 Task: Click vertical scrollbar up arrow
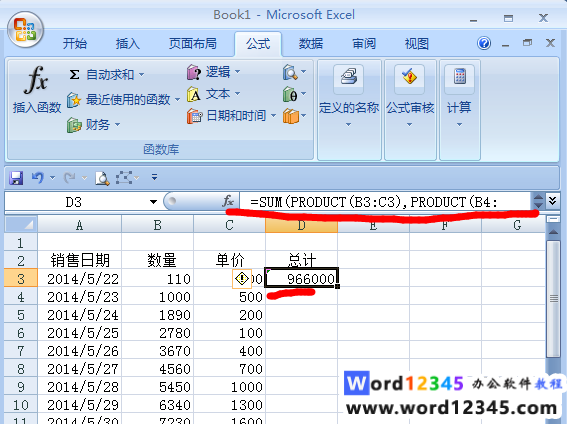point(553,231)
